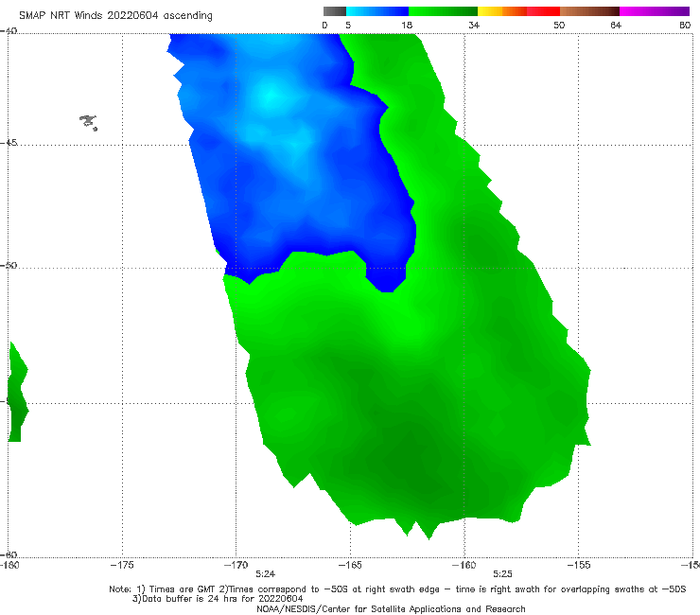The height and width of the screenshot is (615, 700).
Task: Click the color scale label '50'
Action: click(x=559, y=25)
